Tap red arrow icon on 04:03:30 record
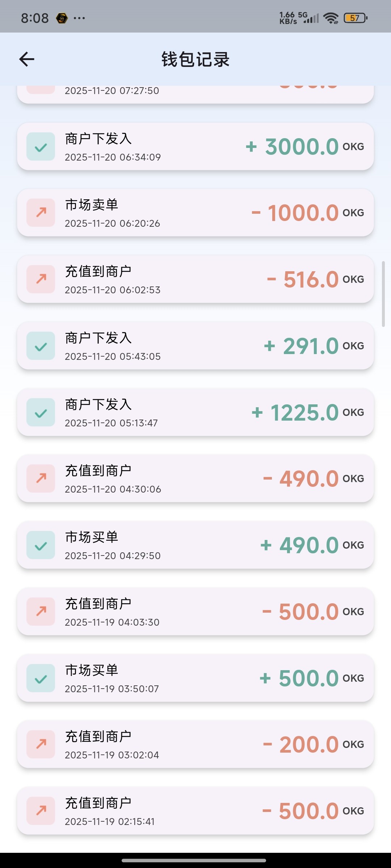The height and width of the screenshot is (868, 391). tap(41, 612)
